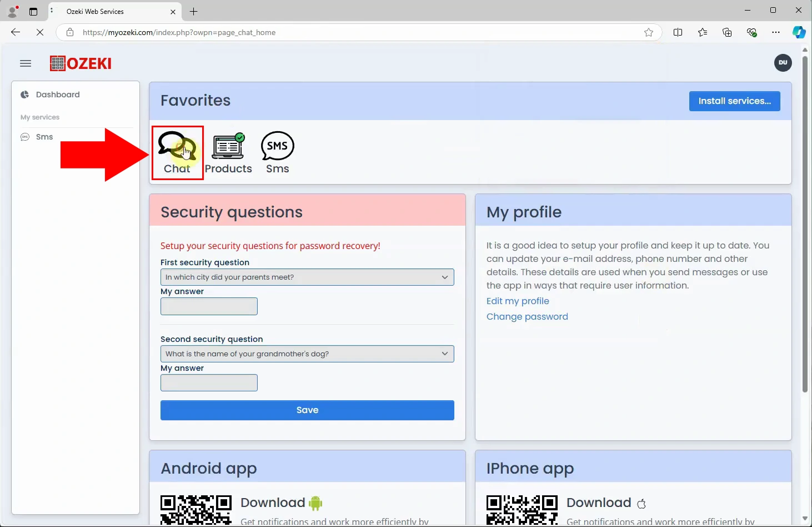Stop loading the page
Viewport: 812px width, 527px height.
(x=40, y=32)
